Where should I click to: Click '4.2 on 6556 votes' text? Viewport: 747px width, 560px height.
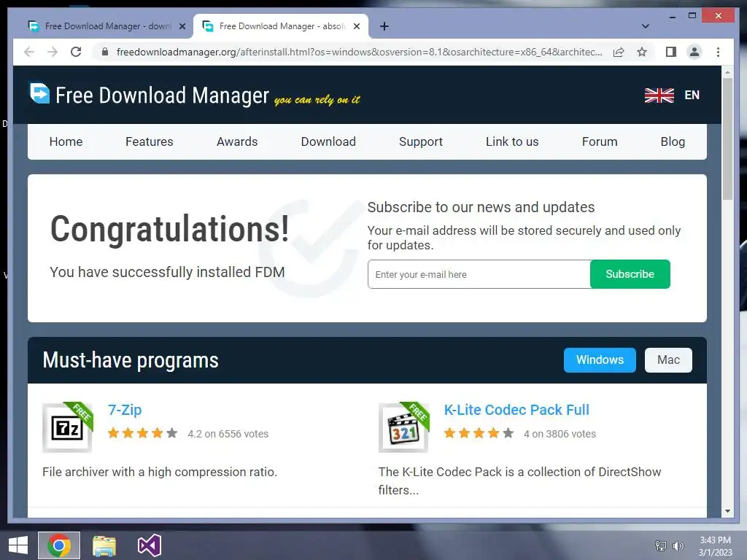[x=228, y=434]
